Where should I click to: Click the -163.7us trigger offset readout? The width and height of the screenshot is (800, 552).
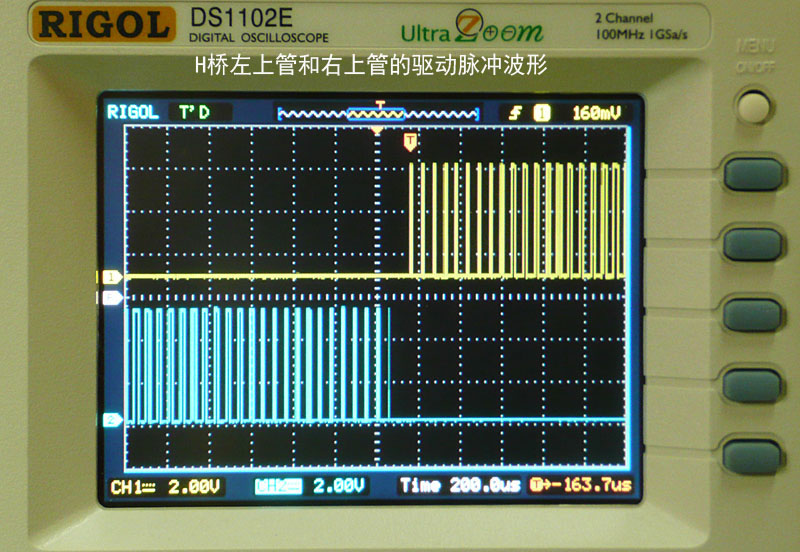[x=581, y=486]
